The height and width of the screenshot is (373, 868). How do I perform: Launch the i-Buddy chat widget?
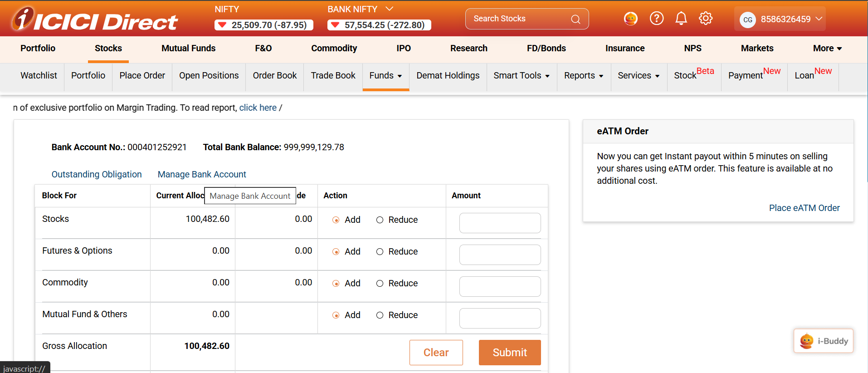click(823, 341)
